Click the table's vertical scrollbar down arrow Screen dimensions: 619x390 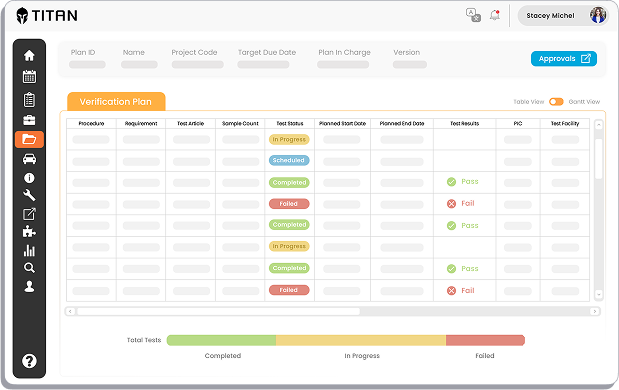(x=598, y=294)
